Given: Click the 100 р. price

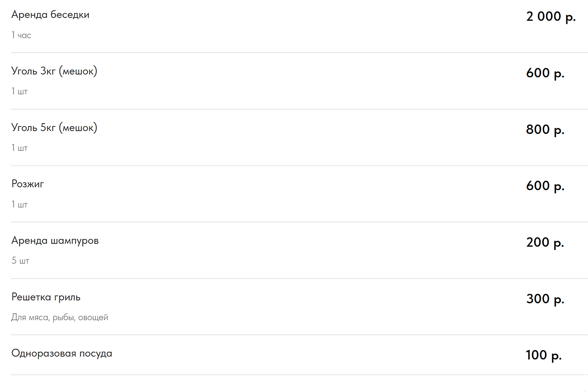Looking at the screenshot, I should (543, 356).
